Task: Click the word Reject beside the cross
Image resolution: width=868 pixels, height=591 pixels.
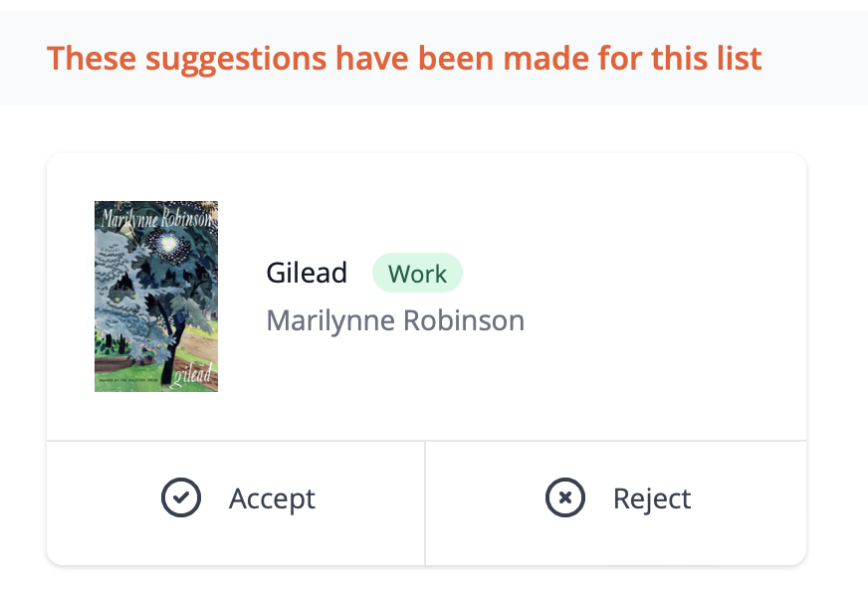Action: [652, 498]
